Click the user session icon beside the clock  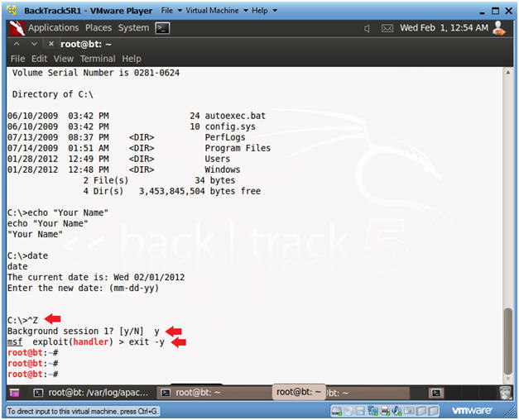coord(499,28)
